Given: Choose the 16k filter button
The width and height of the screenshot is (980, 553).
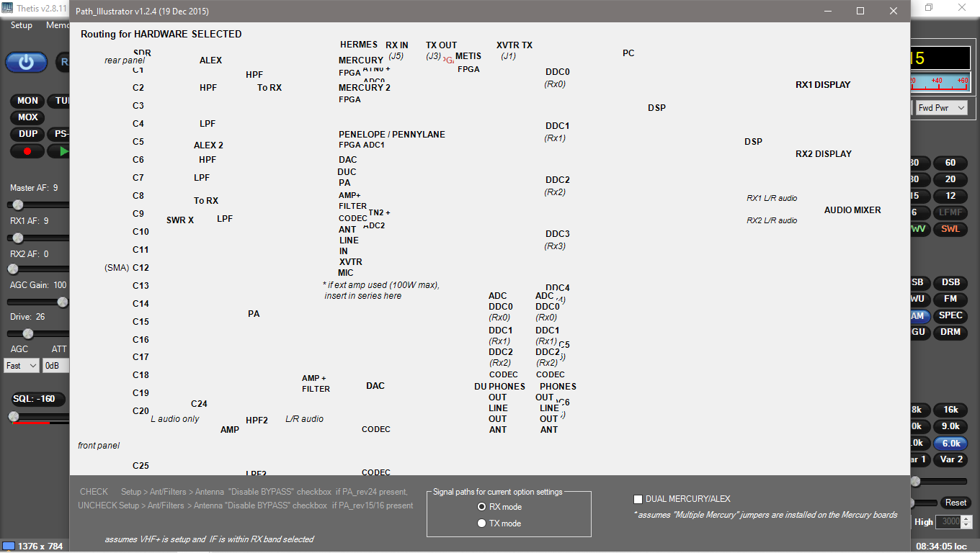Looking at the screenshot, I should click(x=950, y=410).
